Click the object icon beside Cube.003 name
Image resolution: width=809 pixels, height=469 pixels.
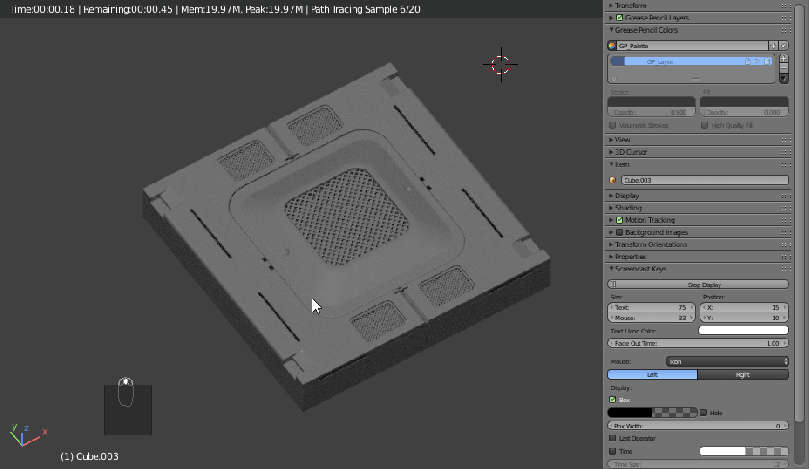tap(612, 180)
